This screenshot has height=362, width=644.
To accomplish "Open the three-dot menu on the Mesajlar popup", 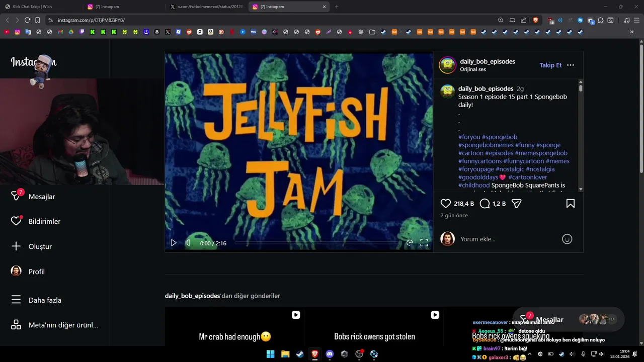I will [x=612, y=319].
